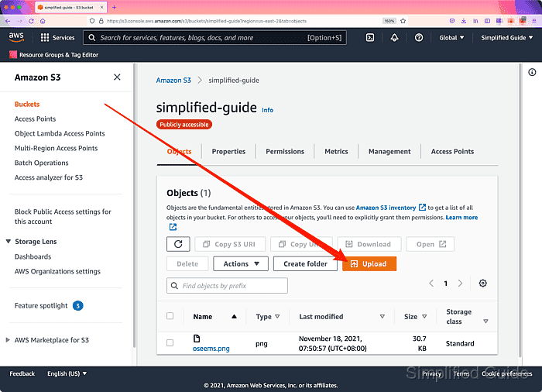Click the Create folder button

click(x=305, y=264)
